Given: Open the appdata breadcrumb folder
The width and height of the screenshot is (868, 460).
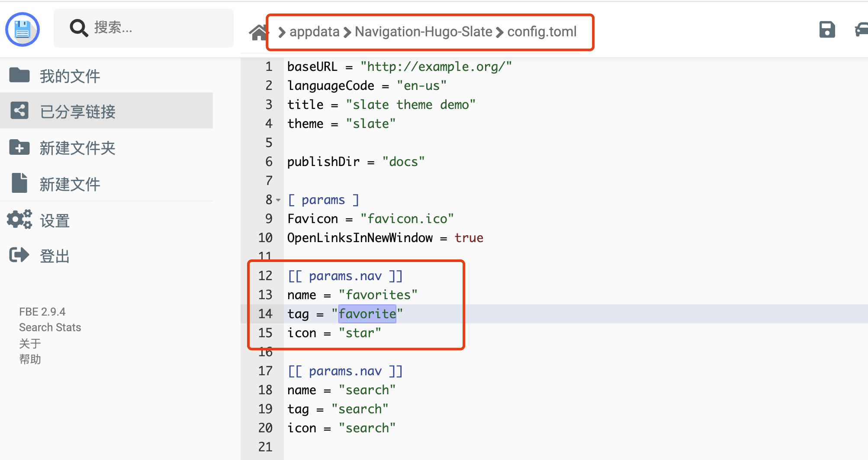Looking at the screenshot, I should coord(314,32).
